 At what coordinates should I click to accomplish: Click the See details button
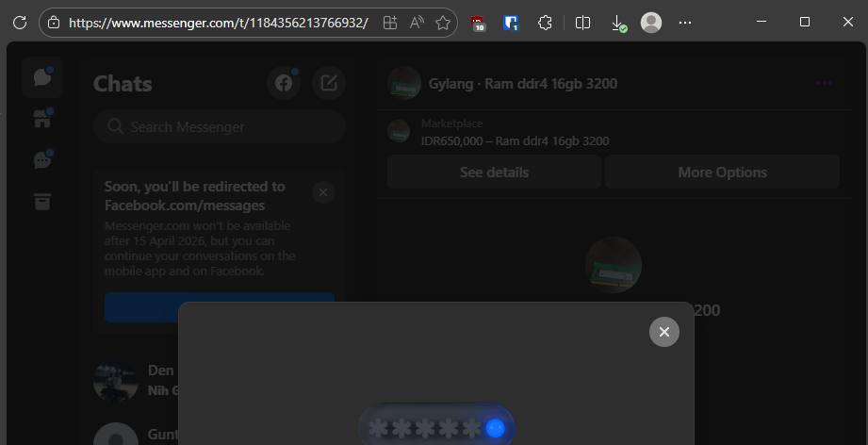tap(494, 173)
